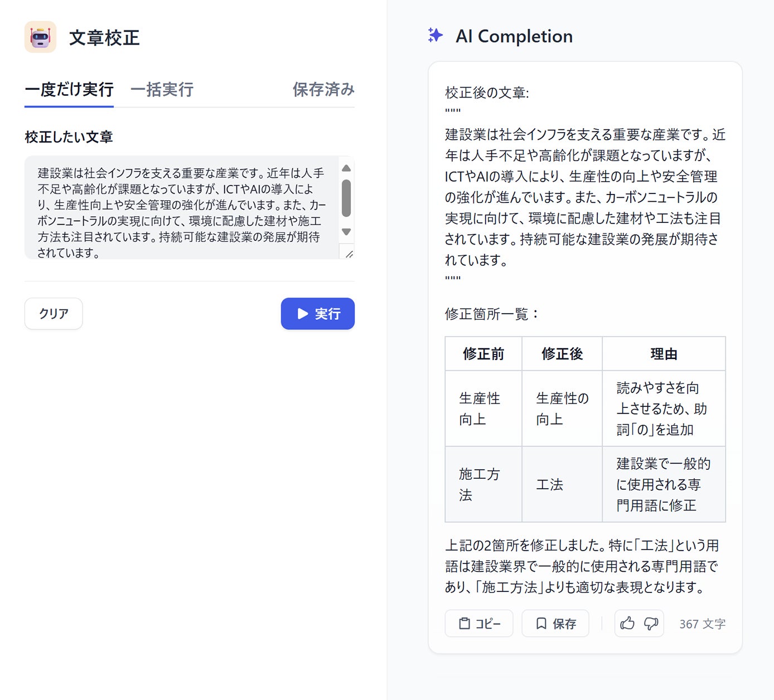The image size is (774, 700).
Task: Click the textarea scrollbar thumb
Action: [346, 198]
